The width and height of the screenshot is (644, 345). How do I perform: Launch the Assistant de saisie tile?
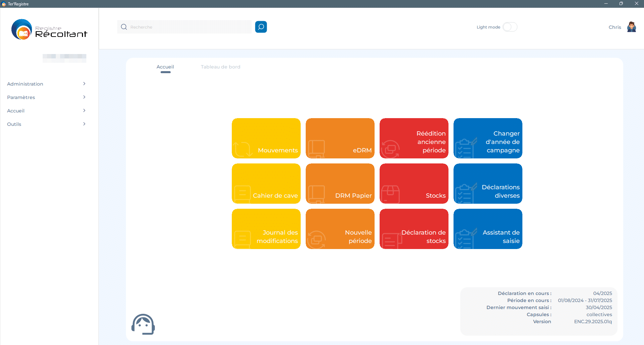coord(488,229)
